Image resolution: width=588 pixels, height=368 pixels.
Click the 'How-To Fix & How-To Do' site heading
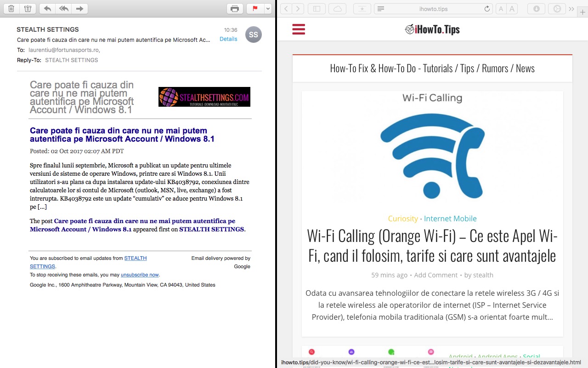coord(432,69)
